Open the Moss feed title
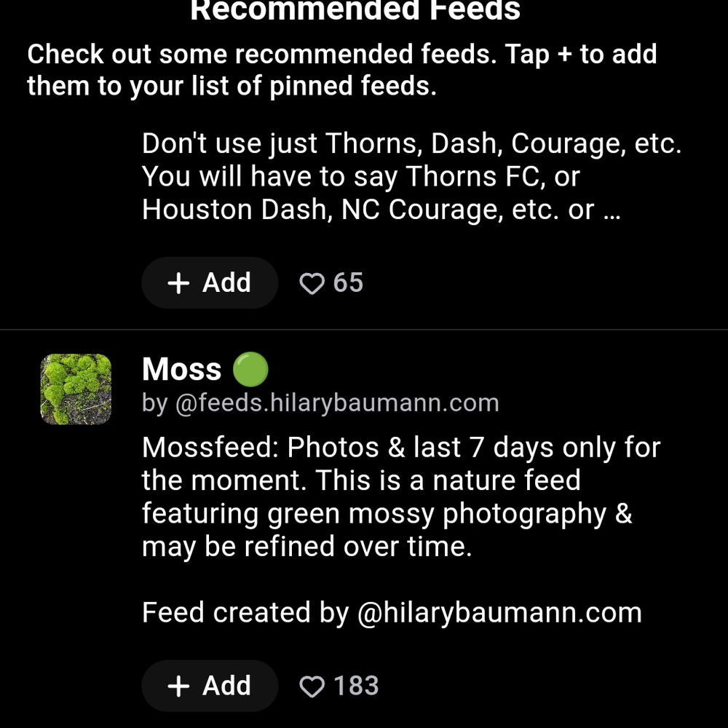The image size is (728, 728). point(182,370)
